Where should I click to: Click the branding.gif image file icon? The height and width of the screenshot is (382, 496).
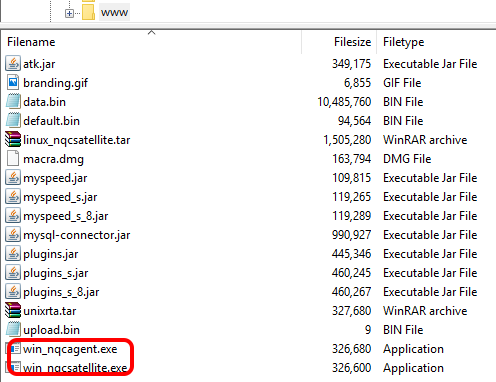(13, 82)
